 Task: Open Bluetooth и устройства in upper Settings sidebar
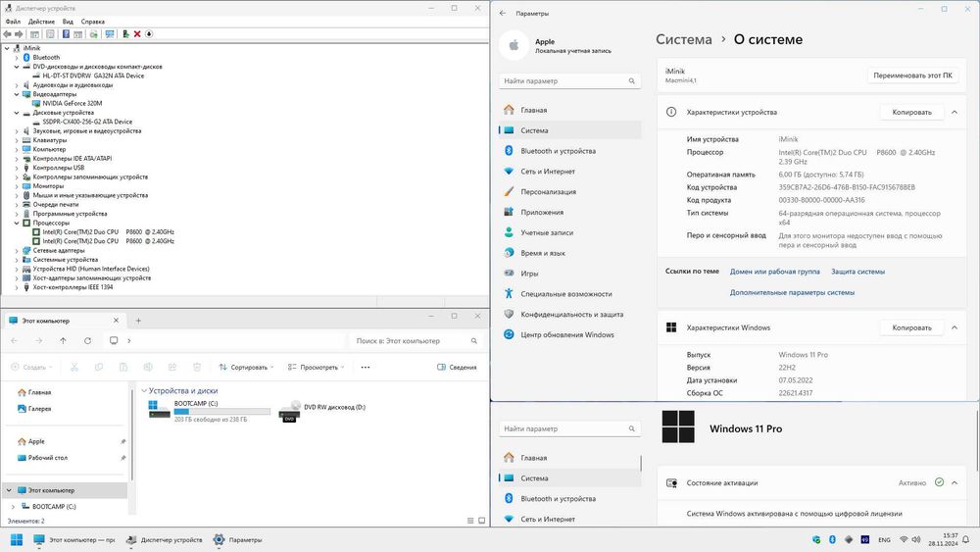[570, 151]
